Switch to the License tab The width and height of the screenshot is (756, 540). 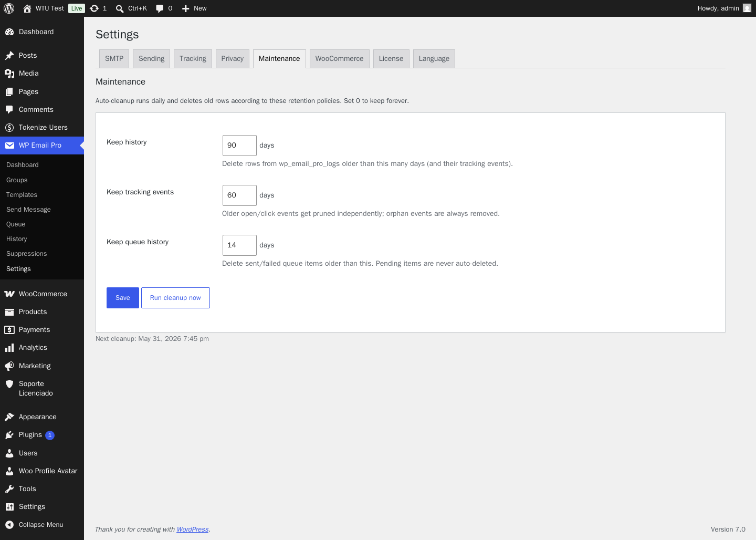tap(391, 59)
